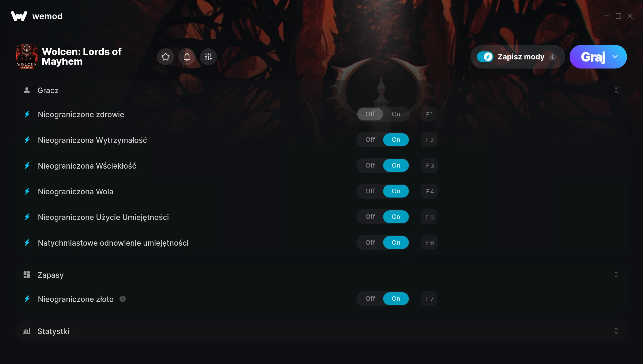The image size is (643, 364).
Task: Click info icon beside Nieograniczone złoto
Action: pos(123,299)
